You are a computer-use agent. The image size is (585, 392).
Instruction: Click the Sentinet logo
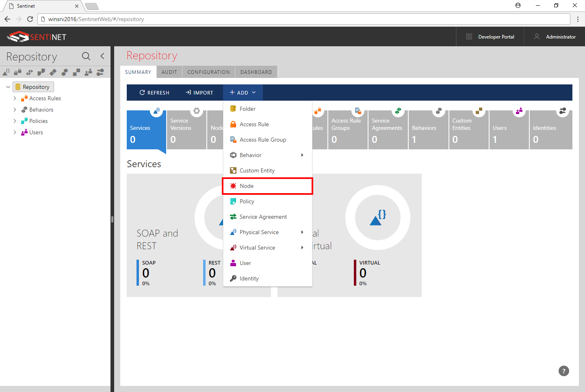[37, 37]
